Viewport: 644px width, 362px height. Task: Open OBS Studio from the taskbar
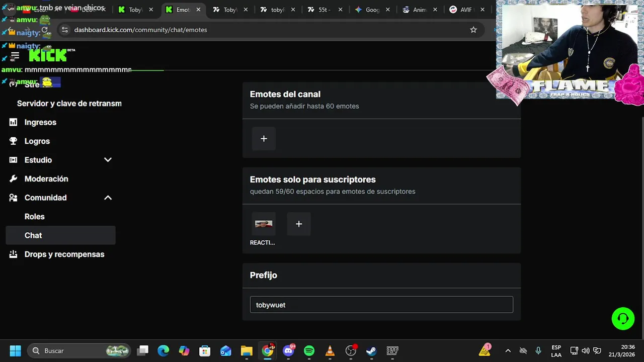[x=351, y=350]
